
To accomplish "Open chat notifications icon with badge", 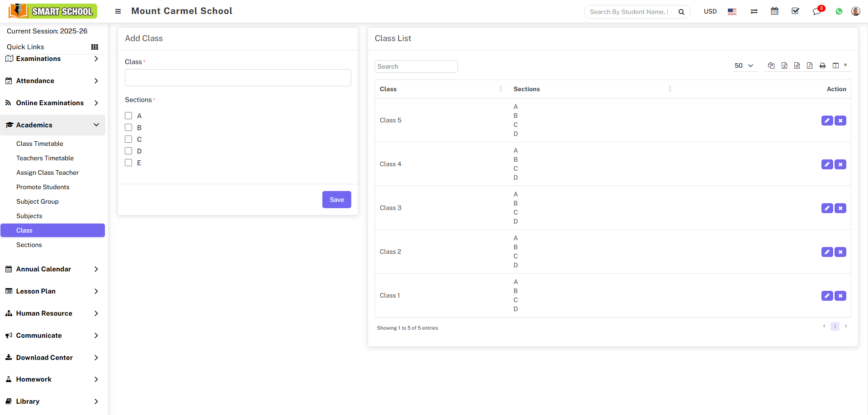I will point(817,12).
